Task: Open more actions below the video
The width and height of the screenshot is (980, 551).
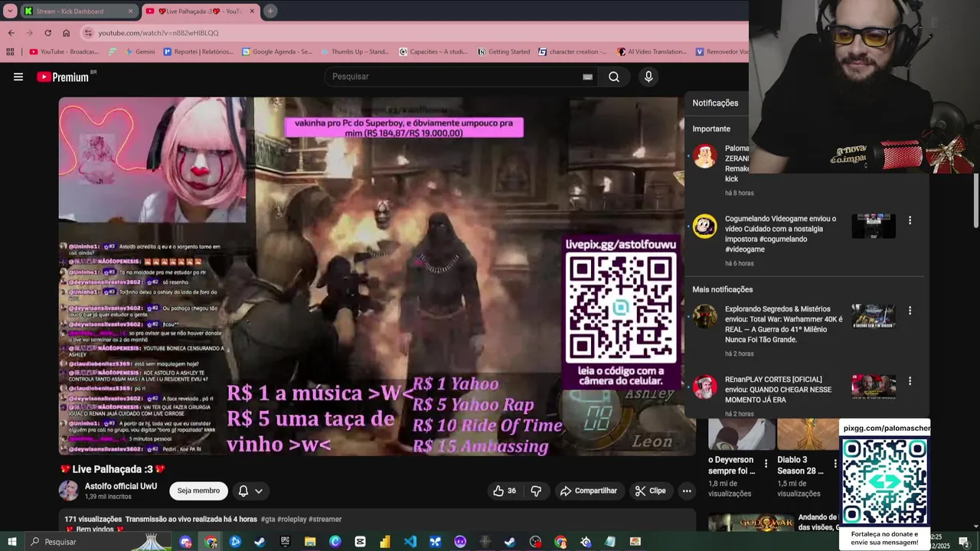Action: pos(687,491)
